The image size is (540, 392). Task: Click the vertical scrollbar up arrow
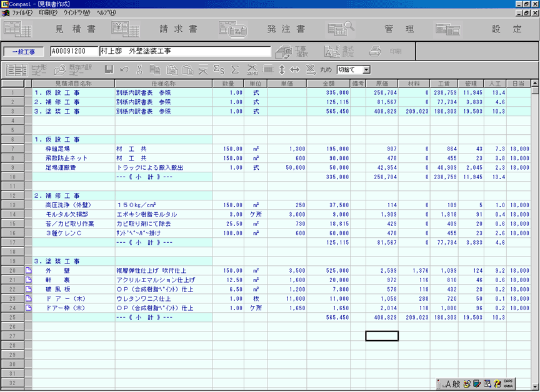[x=535, y=84]
